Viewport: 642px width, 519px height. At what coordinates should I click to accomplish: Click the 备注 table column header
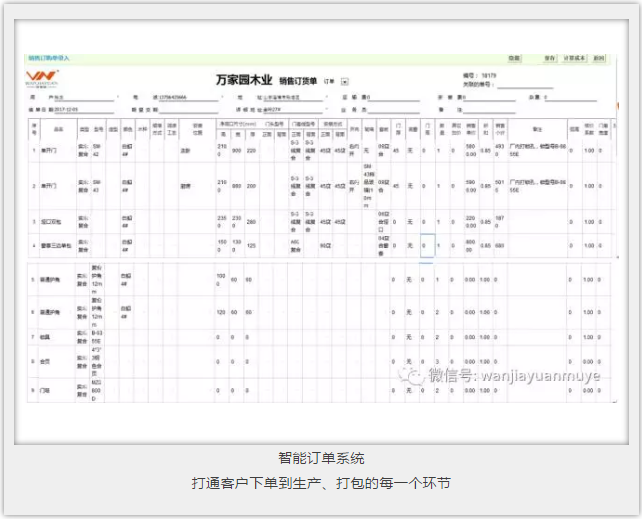tap(537, 129)
